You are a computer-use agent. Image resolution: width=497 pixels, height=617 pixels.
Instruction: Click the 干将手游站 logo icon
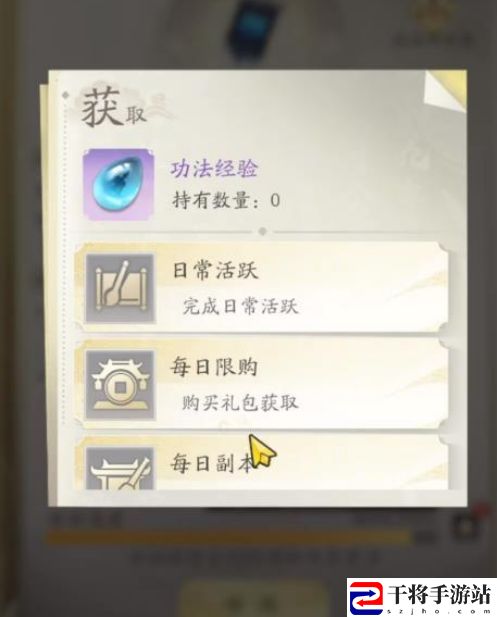coord(366,598)
